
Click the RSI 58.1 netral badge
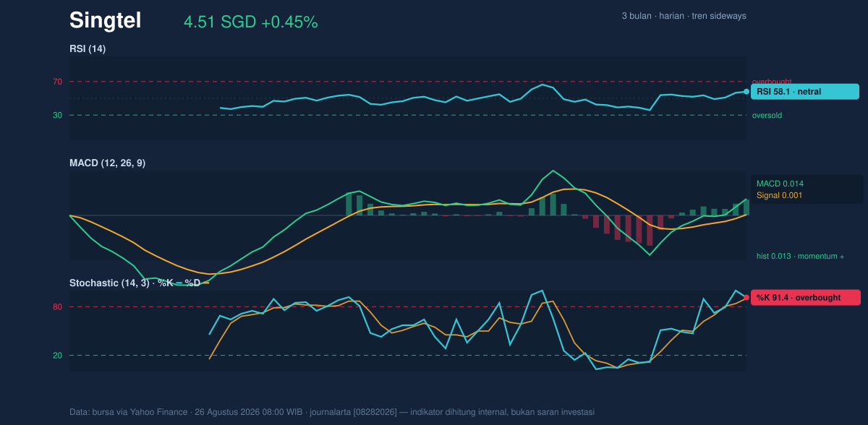[x=805, y=92]
